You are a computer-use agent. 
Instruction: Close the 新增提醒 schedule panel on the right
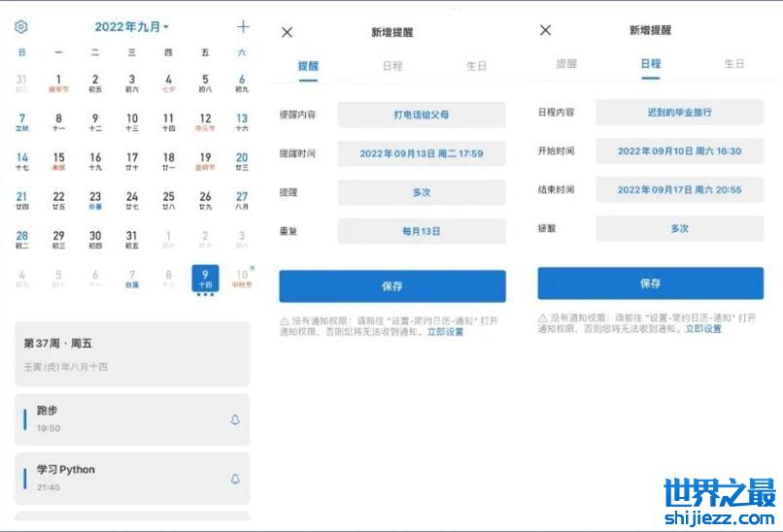[545, 31]
